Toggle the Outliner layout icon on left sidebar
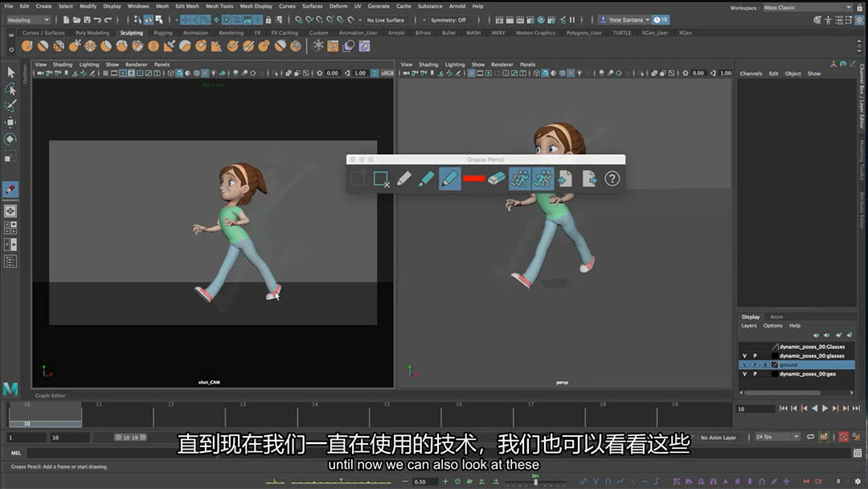Viewport: 868px width, 489px height. [10, 261]
